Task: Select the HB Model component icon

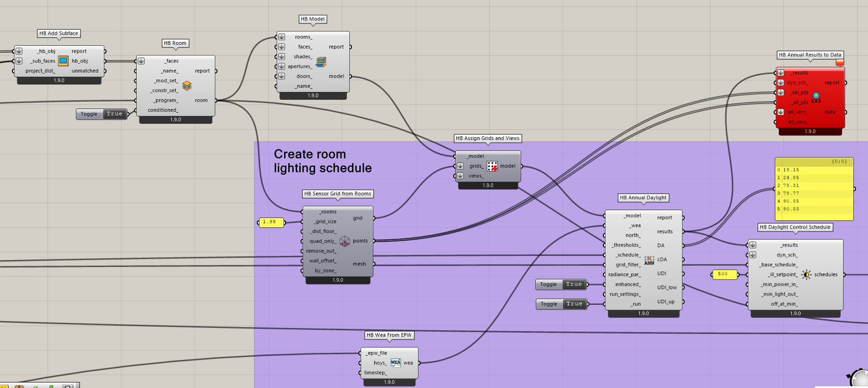Action: tap(321, 62)
